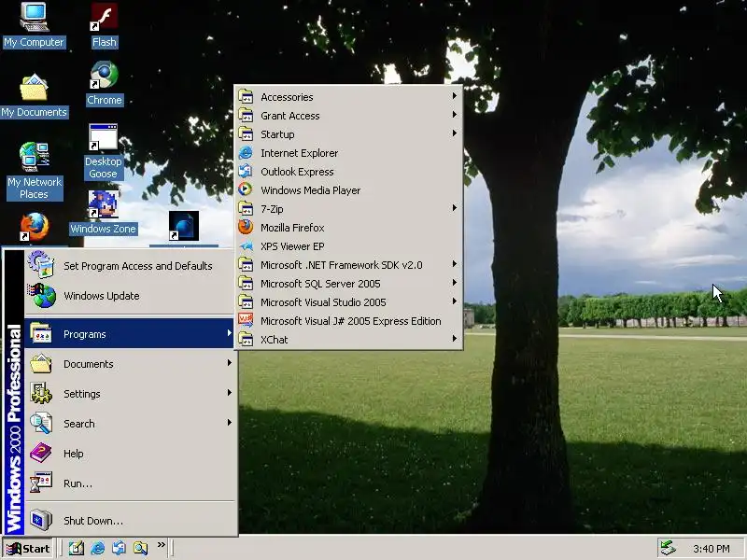Expand the Grant Access submenu arrow

455,115
